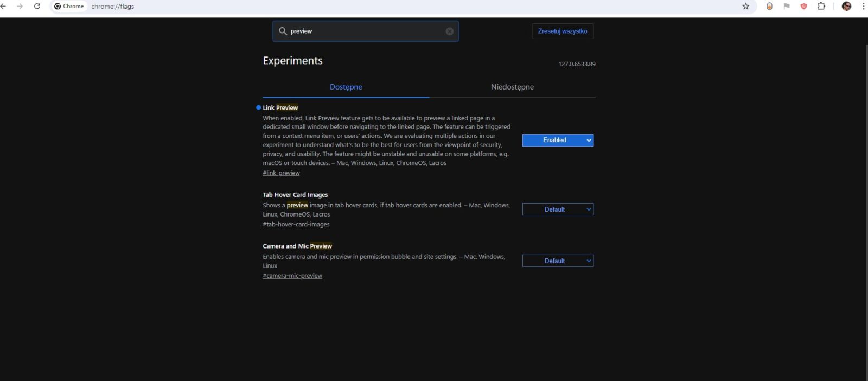This screenshot has height=381, width=868.
Task: Switch to the Niedostępne tab
Action: click(x=512, y=87)
